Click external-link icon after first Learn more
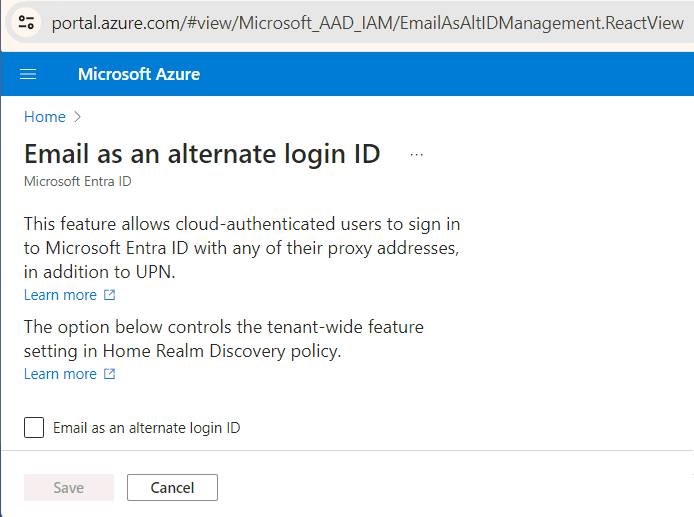 [109, 295]
